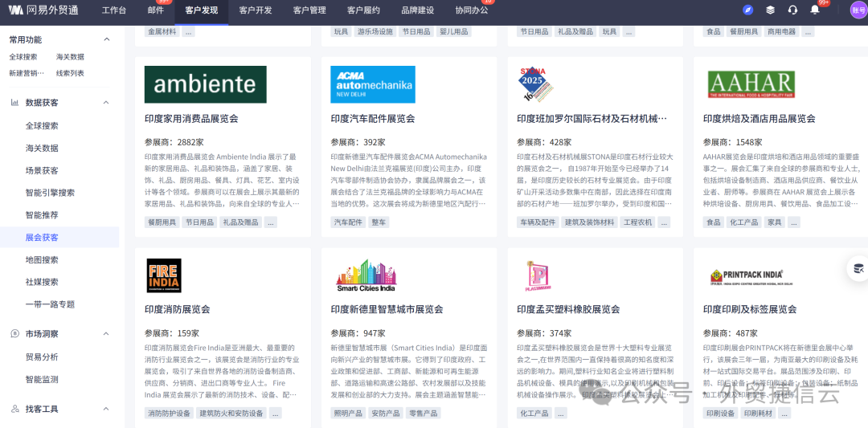Collapse the 常用功能 section
Viewport: 868px width, 428px height.
pos(107,40)
